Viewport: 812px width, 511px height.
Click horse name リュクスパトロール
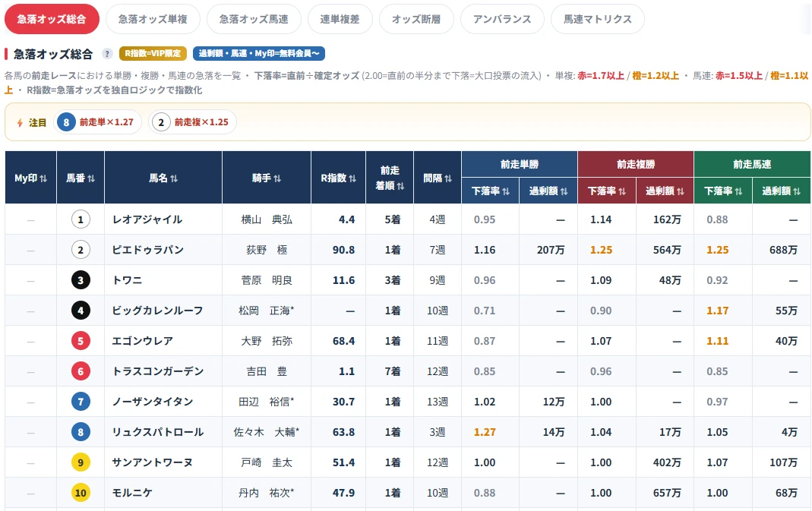click(x=157, y=432)
